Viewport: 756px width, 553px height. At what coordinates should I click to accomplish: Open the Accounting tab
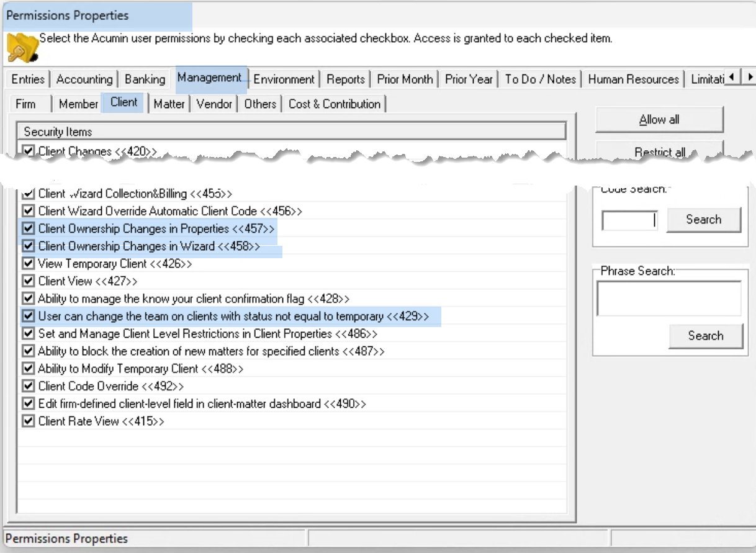(84, 79)
